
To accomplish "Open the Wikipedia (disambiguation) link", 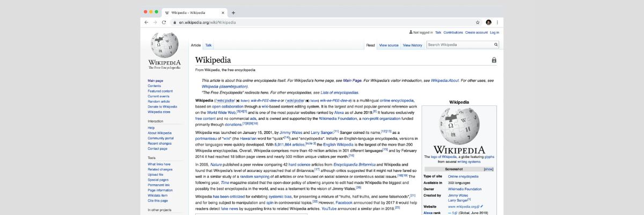I will [224, 87].
